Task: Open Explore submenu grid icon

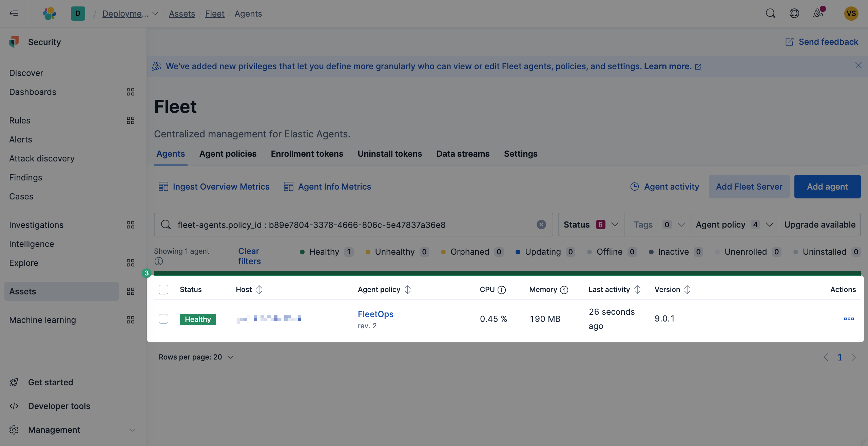Action: point(131,263)
